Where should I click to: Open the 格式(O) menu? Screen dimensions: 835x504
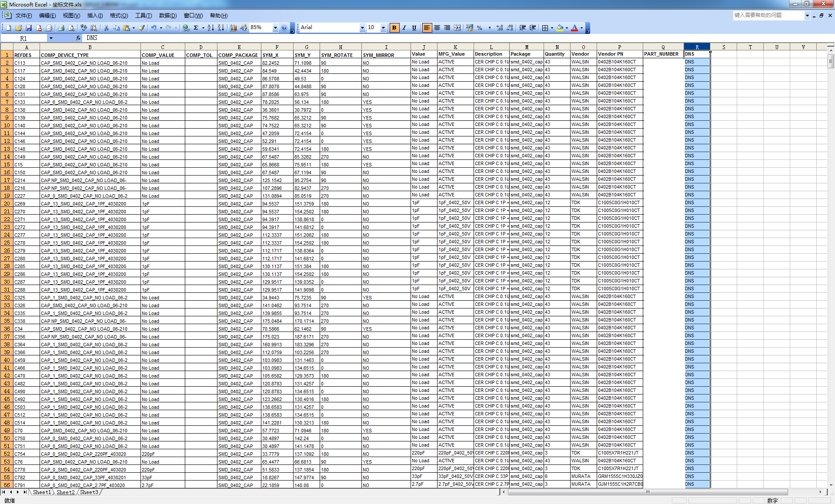(119, 16)
